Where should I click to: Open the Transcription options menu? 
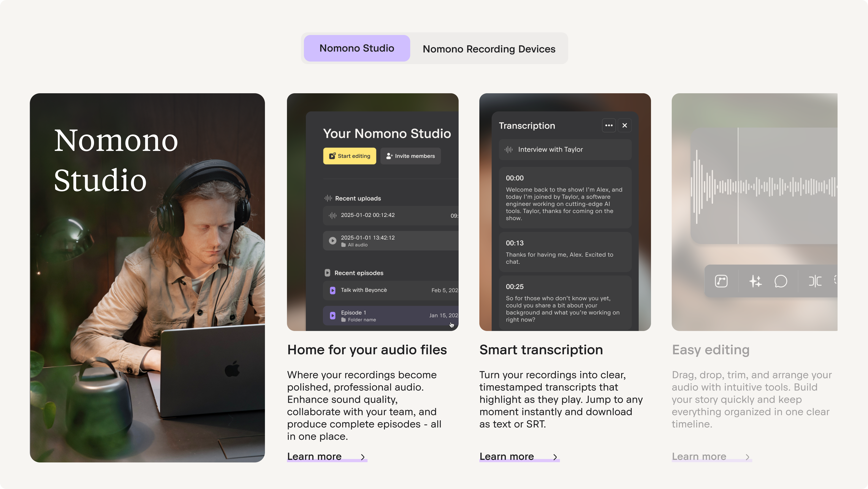click(609, 125)
